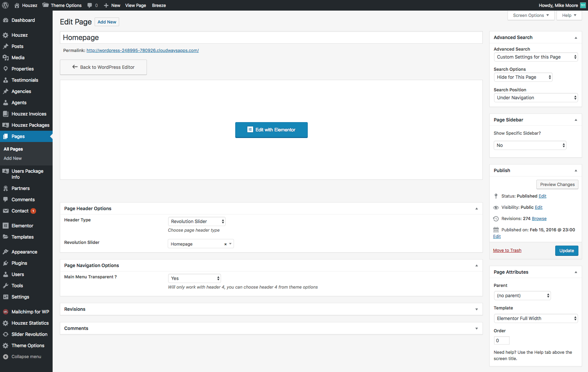Click Preview Changes button
The image size is (588, 372).
[557, 184]
